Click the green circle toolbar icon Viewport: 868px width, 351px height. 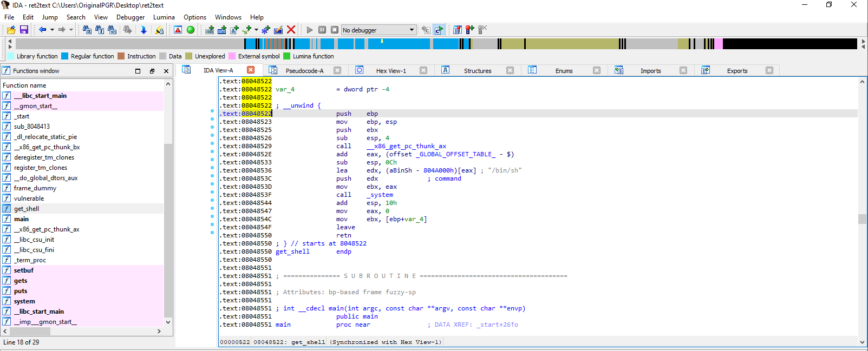click(x=191, y=30)
